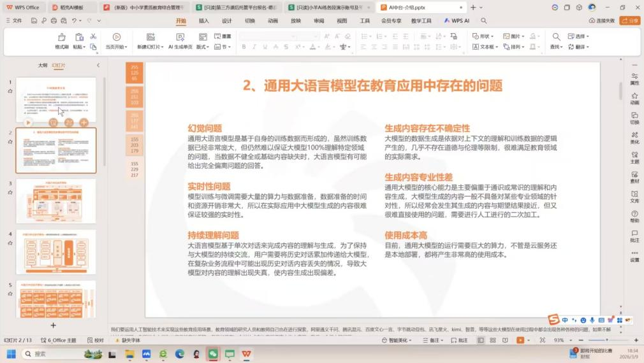Select slide 3 thumbnail in panel
The image size is (644, 363).
point(55,201)
